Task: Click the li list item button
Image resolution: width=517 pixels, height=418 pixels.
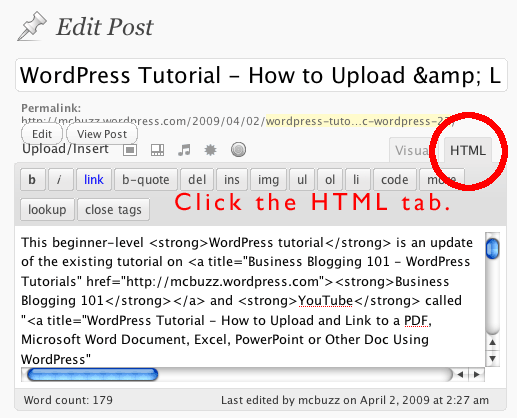Action: click(x=357, y=180)
